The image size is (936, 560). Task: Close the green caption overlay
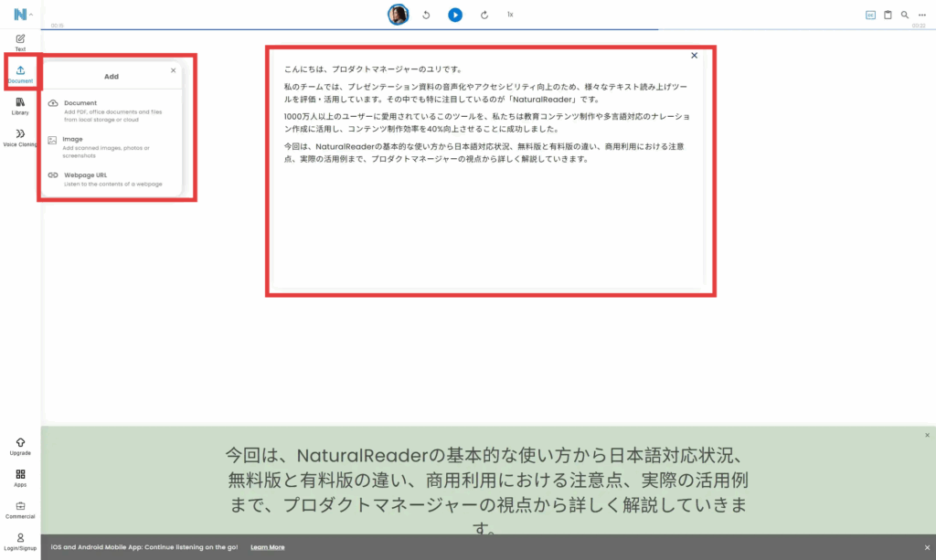(927, 436)
